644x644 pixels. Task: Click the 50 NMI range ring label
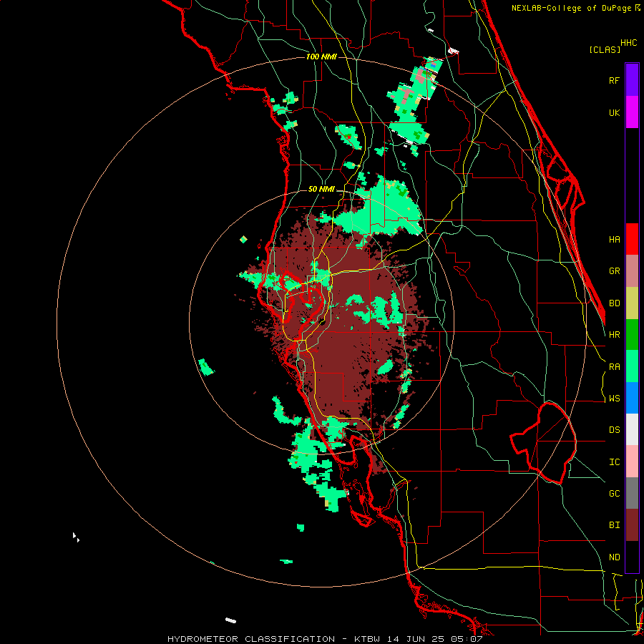coord(321,190)
